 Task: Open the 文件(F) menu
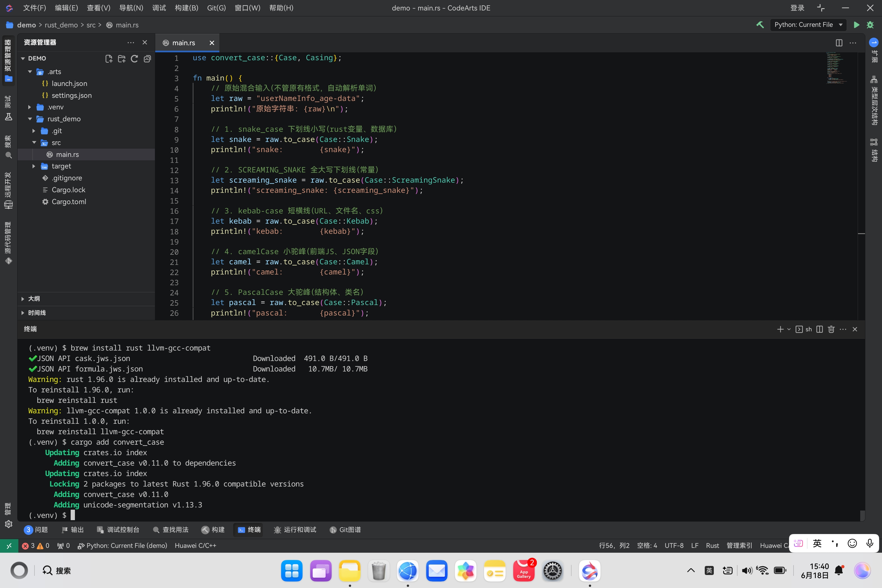point(34,8)
